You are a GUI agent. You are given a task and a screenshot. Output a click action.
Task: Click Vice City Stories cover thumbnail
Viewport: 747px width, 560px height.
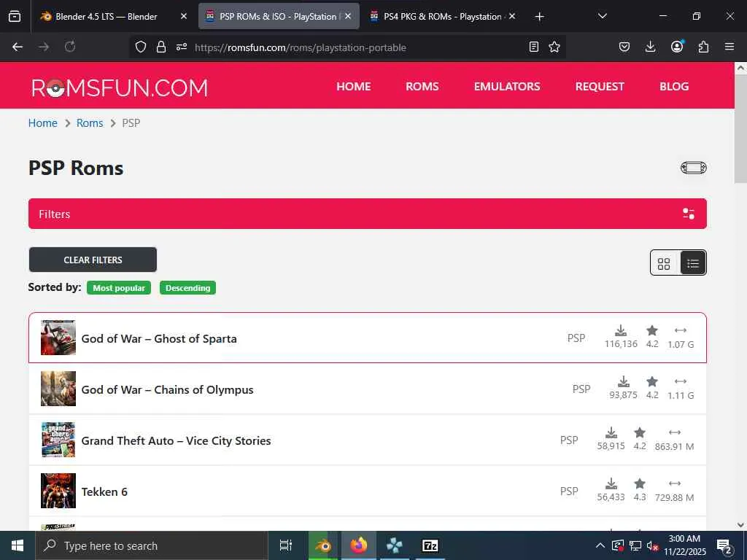click(x=58, y=440)
